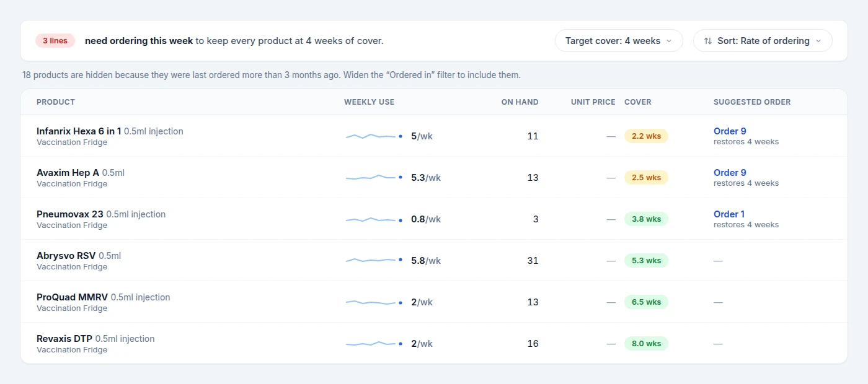Select the Pneumovax 23 product name

click(70, 214)
